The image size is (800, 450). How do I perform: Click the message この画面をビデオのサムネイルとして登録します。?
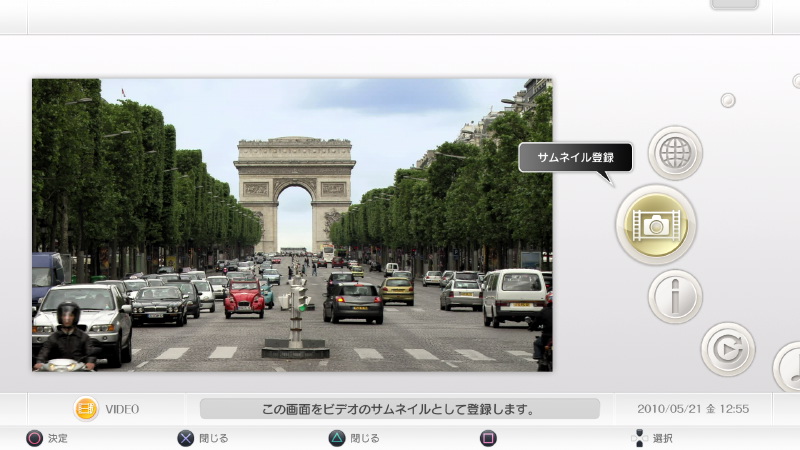(x=399, y=409)
